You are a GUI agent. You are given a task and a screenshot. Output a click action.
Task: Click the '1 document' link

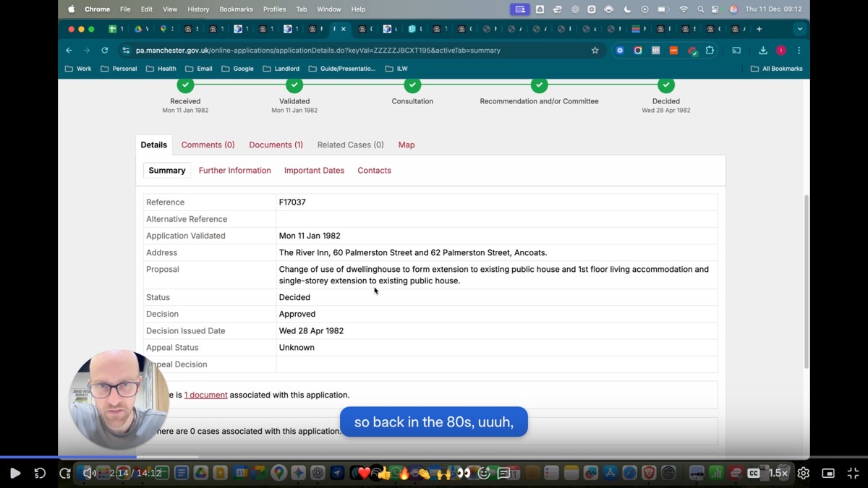[x=205, y=395]
